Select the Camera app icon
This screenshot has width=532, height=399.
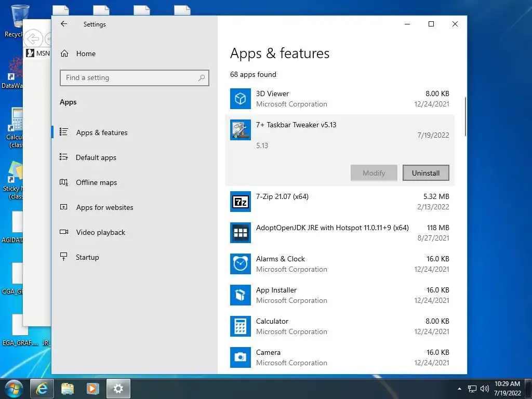(240, 357)
